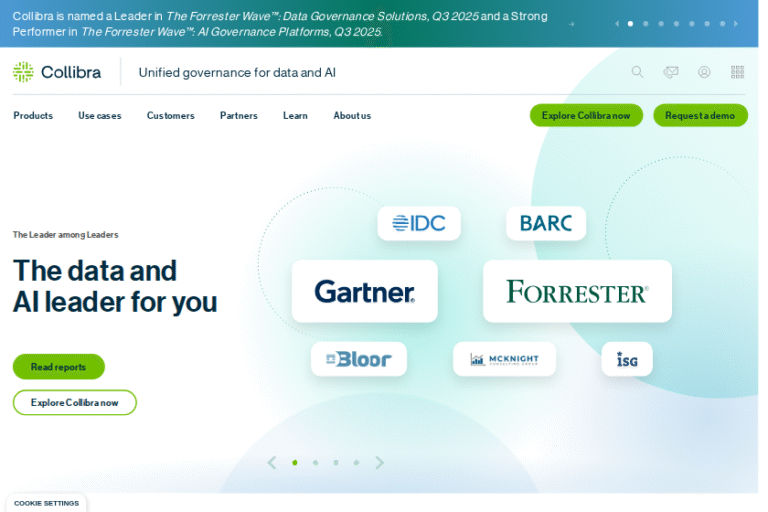Expand the Use cases menu
Screen dimensions: 768x512
100,116
